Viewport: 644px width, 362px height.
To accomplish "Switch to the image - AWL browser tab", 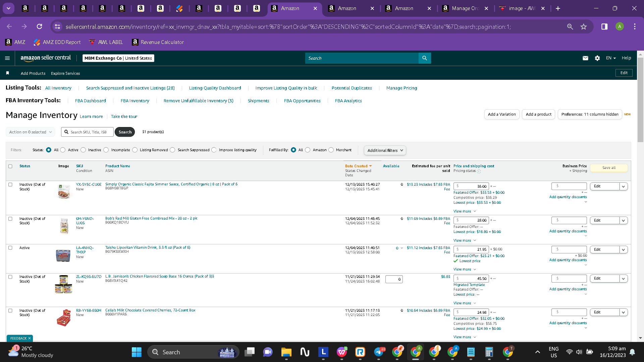I will coord(522,8).
